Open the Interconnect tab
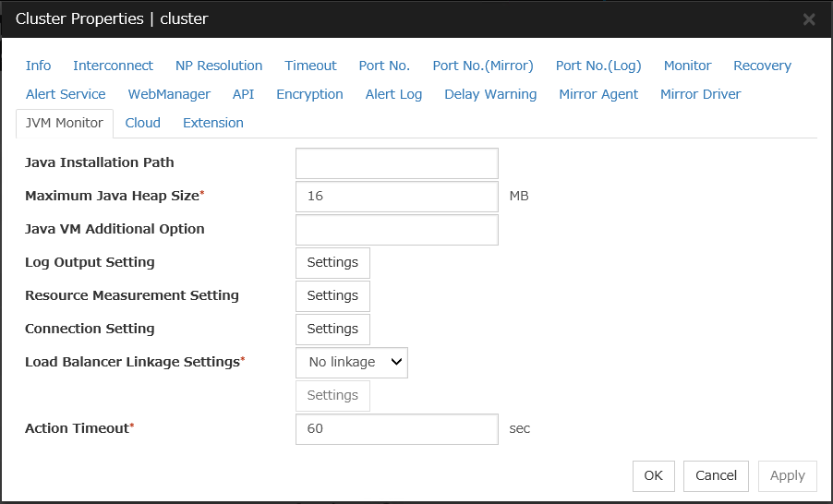833x504 pixels. [x=113, y=66]
